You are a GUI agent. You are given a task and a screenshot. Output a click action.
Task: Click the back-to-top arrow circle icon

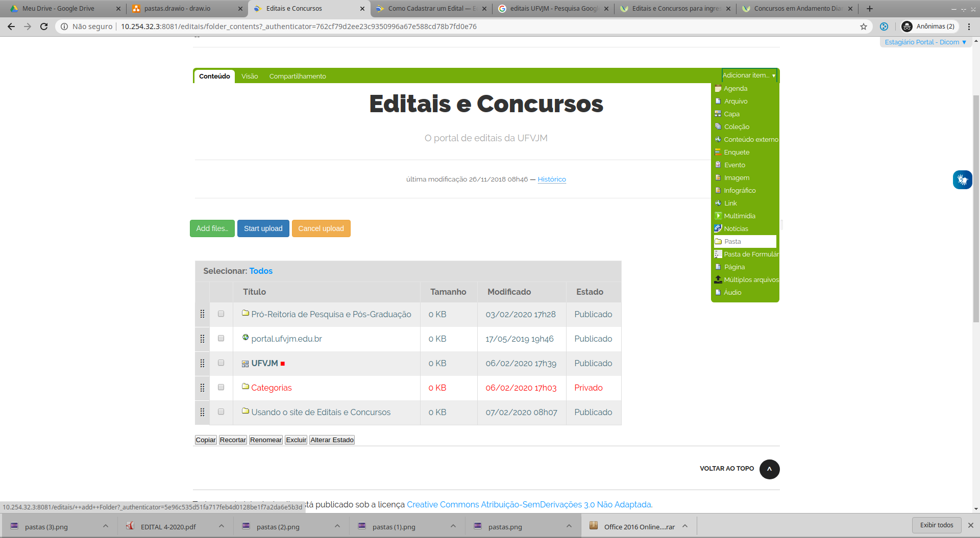pos(769,469)
